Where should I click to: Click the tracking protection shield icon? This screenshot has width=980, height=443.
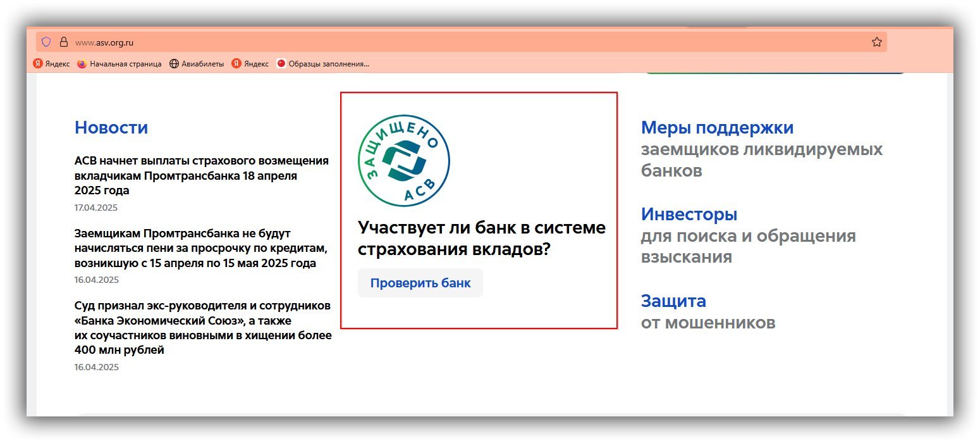point(46,42)
